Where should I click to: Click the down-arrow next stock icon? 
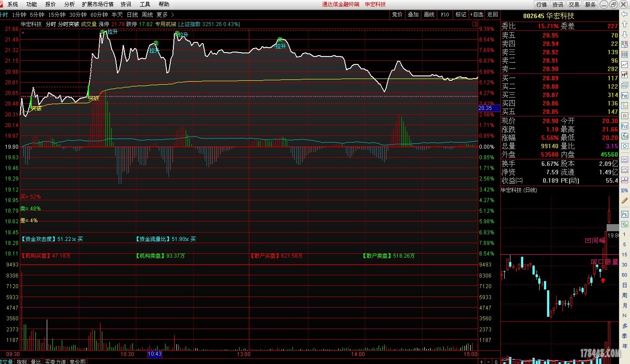pyautogui.click(x=625, y=34)
